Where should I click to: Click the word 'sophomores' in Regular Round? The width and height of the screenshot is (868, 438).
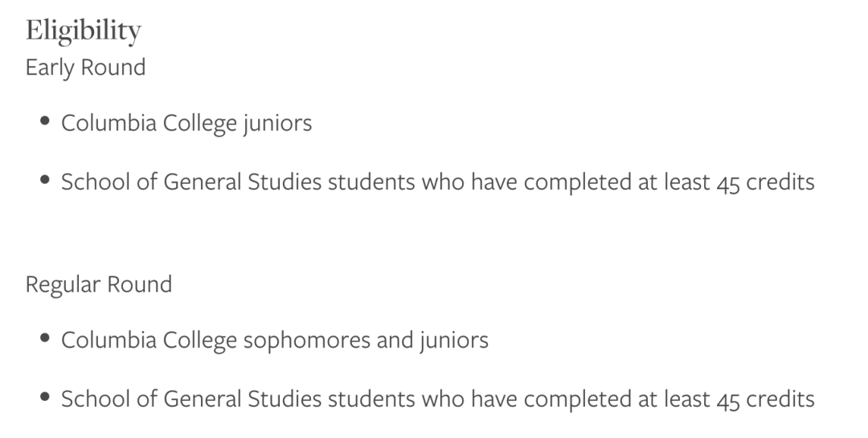pyautogui.click(x=307, y=341)
